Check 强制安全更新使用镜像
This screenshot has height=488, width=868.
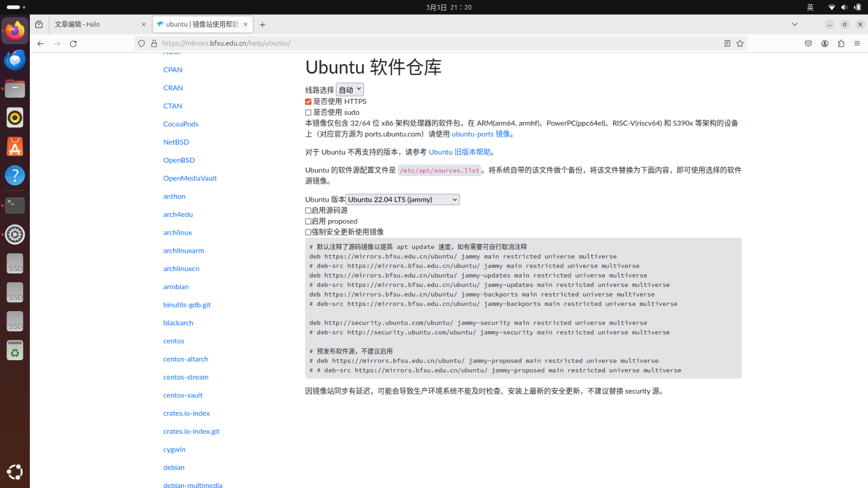tap(308, 232)
